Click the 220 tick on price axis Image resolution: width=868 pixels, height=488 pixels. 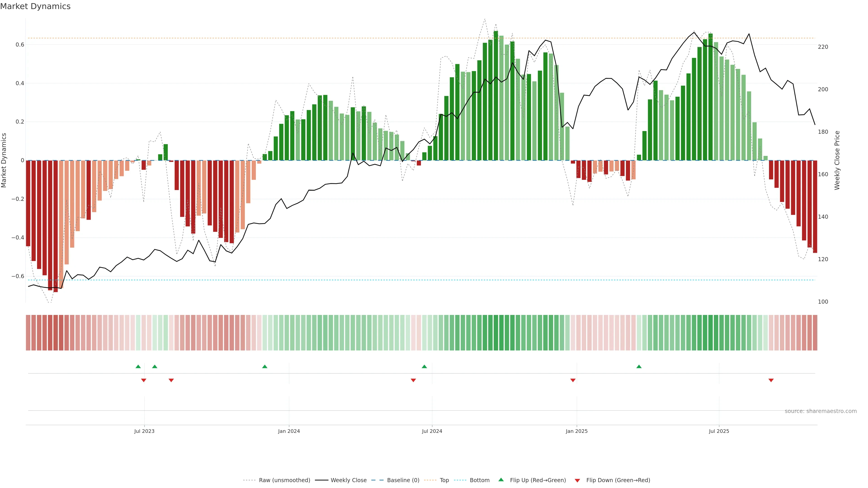[823, 47]
